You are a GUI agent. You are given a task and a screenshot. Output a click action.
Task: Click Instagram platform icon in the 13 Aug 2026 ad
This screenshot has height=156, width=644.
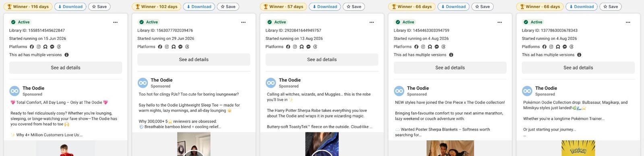[x=295, y=47]
